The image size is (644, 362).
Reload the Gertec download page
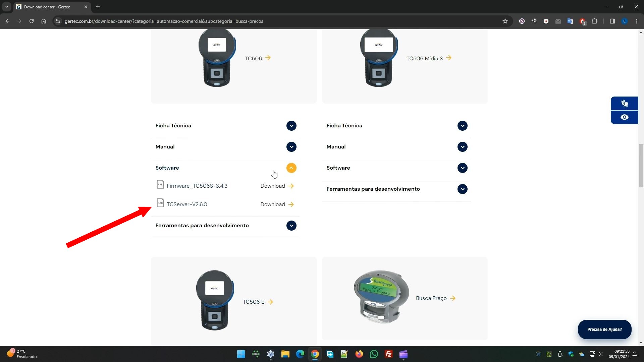[32, 21]
